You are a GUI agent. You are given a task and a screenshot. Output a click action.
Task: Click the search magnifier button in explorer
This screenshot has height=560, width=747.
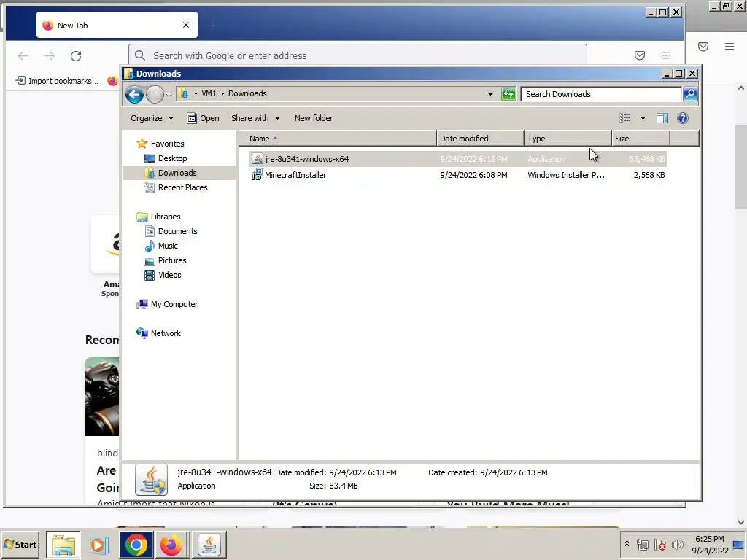(x=690, y=94)
